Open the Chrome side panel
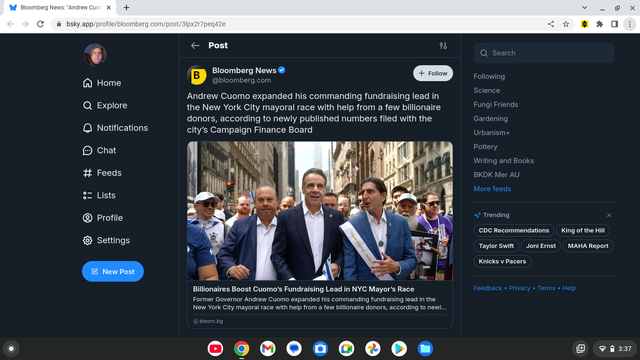The width and height of the screenshot is (640, 360). [x=614, y=24]
